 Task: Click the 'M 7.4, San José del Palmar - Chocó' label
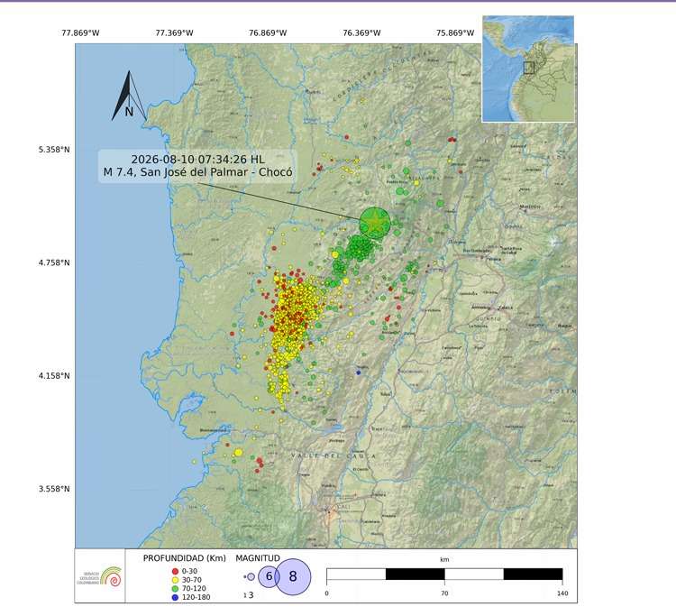198,172
